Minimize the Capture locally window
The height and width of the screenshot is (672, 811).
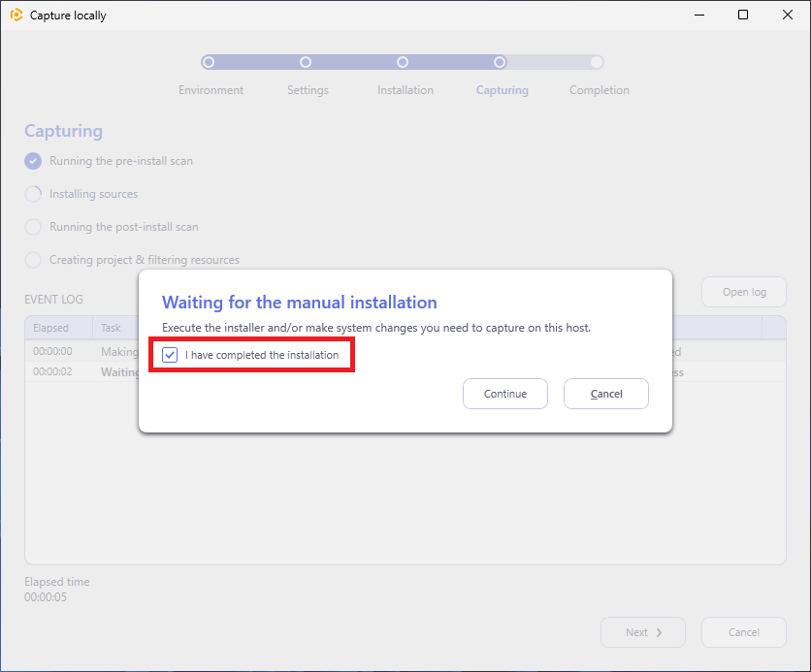(698, 15)
